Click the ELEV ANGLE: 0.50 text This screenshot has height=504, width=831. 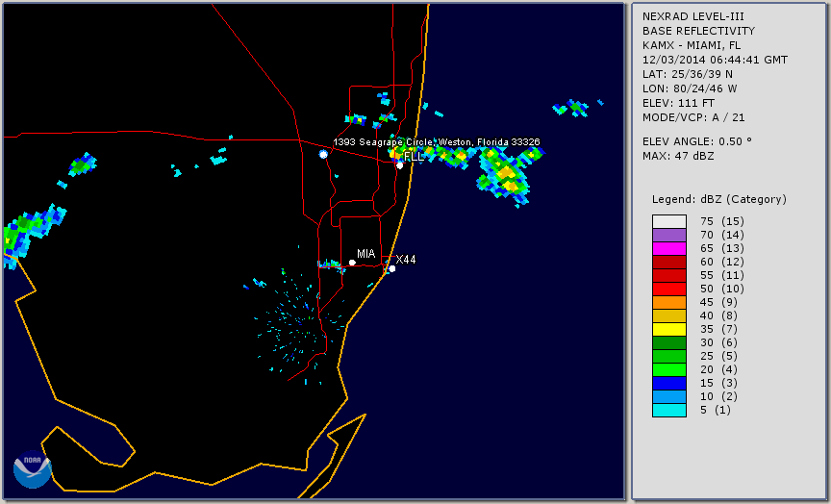pyautogui.click(x=697, y=141)
